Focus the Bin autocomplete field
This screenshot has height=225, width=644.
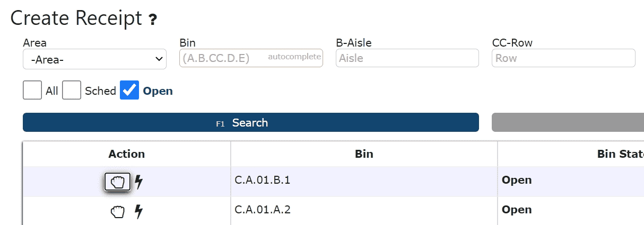251,58
